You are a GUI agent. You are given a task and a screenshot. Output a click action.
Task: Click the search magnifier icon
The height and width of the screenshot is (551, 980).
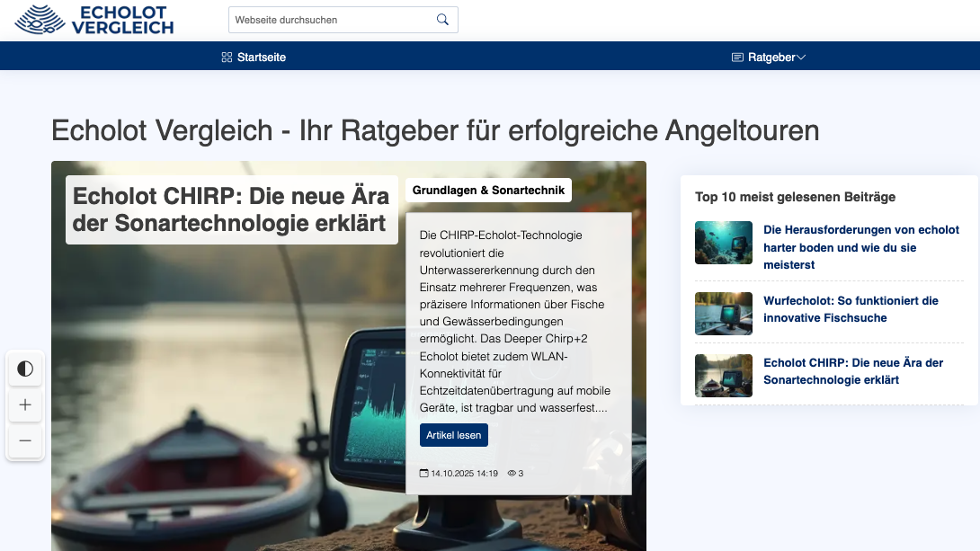441,19
